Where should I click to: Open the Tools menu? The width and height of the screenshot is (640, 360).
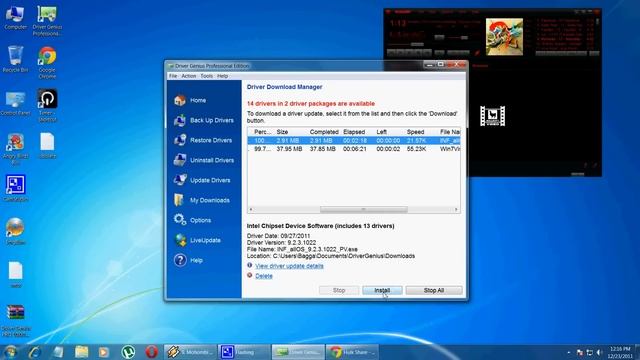click(207, 76)
